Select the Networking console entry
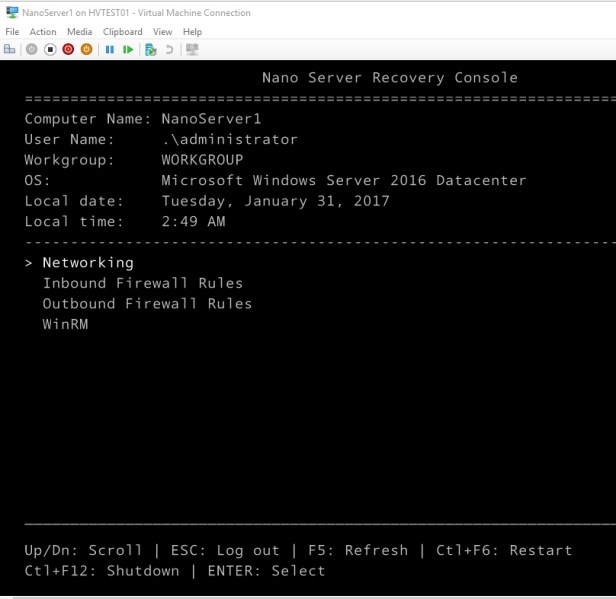The width and height of the screenshot is (616, 599). [x=88, y=263]
